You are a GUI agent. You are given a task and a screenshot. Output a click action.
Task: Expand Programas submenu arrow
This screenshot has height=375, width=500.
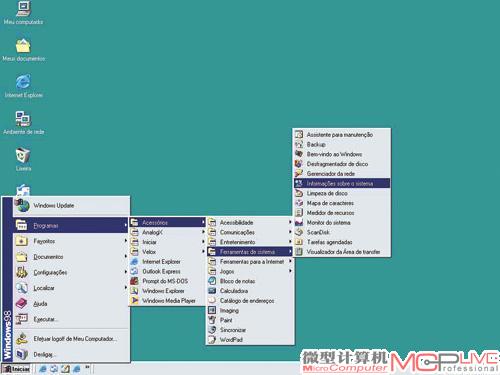click(126, 225)
